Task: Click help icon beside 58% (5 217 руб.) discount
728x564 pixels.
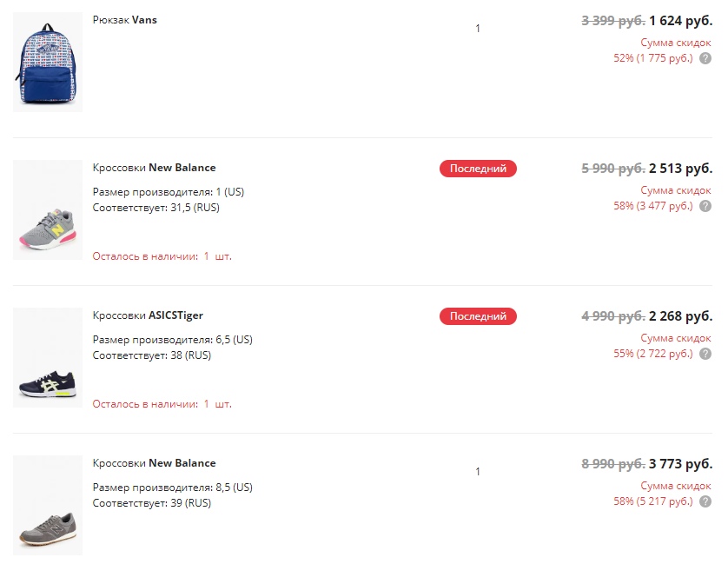Action: point(705,501)
